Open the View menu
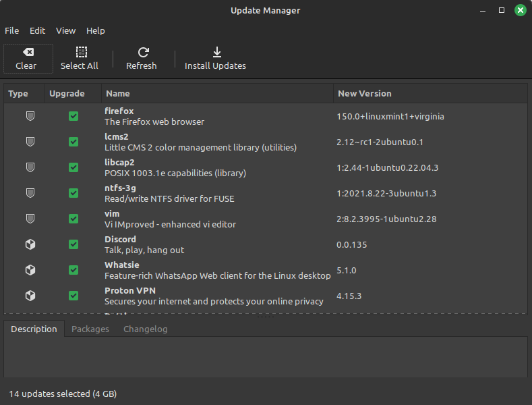Viewport: 532px width, 405px height. [x=66, y=30]
